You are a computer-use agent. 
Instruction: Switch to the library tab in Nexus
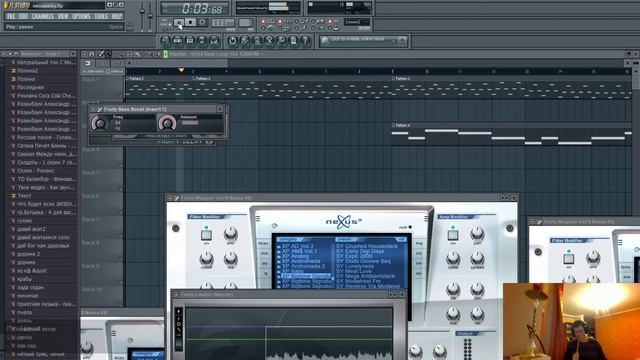[263, 243]
